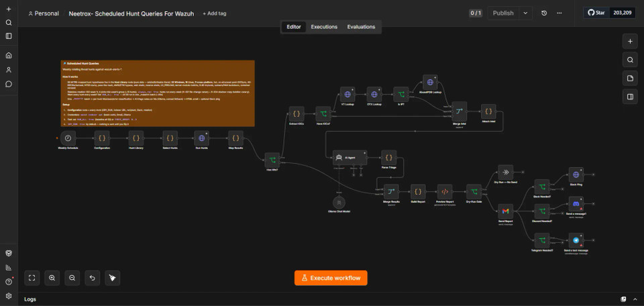Screen dimensions: 644x306
Task: Click the Slack Needed? node
Action: pyautogui.click(x=542, y=187)
